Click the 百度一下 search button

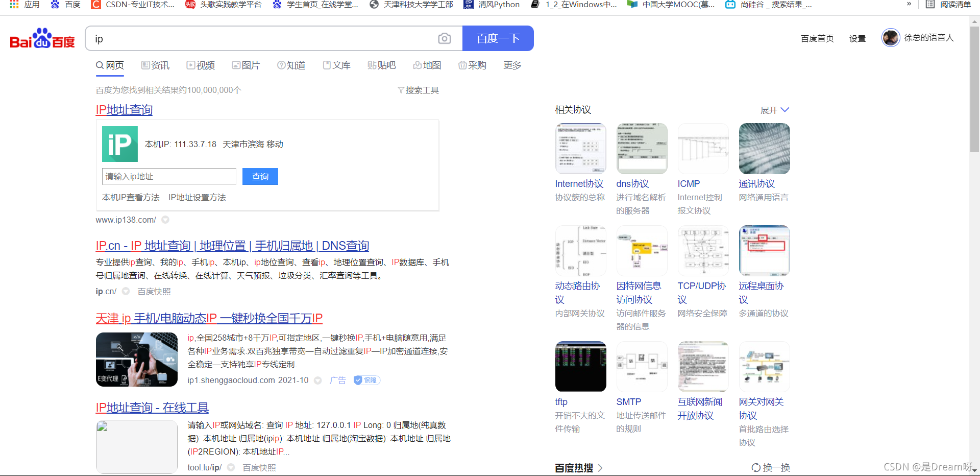pyautogui.click(x=498, y=38)
